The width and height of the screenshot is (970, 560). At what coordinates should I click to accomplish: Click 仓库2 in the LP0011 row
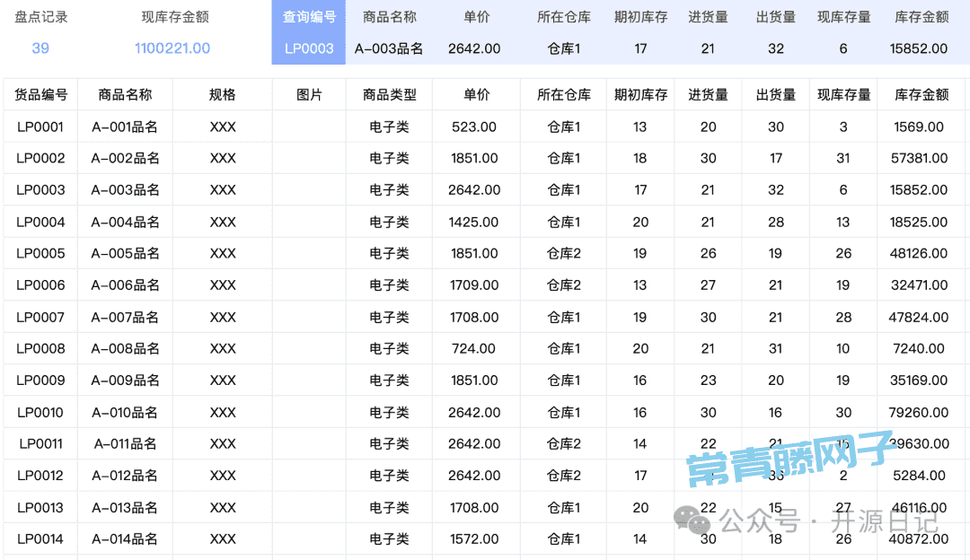pos(563,444)
